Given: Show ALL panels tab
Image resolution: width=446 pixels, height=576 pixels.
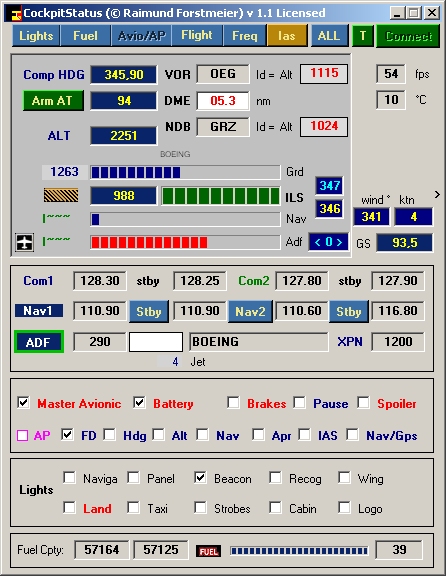Looking at the screenshot, I should point(329,36).
